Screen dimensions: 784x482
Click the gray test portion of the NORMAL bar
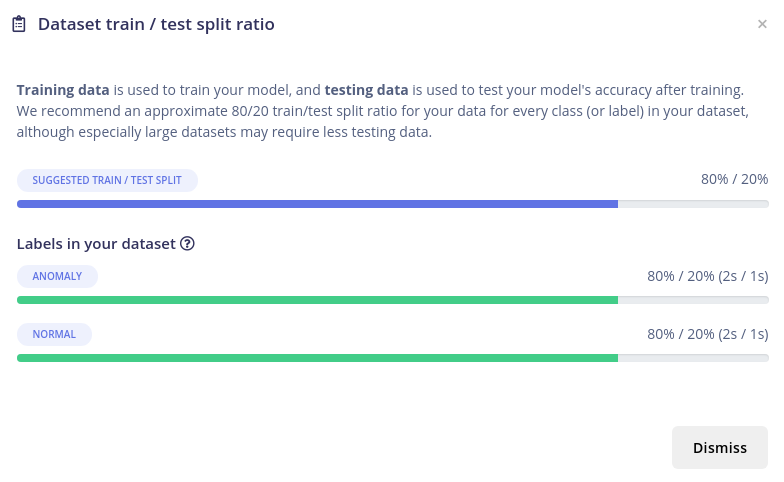pos(693,358)
